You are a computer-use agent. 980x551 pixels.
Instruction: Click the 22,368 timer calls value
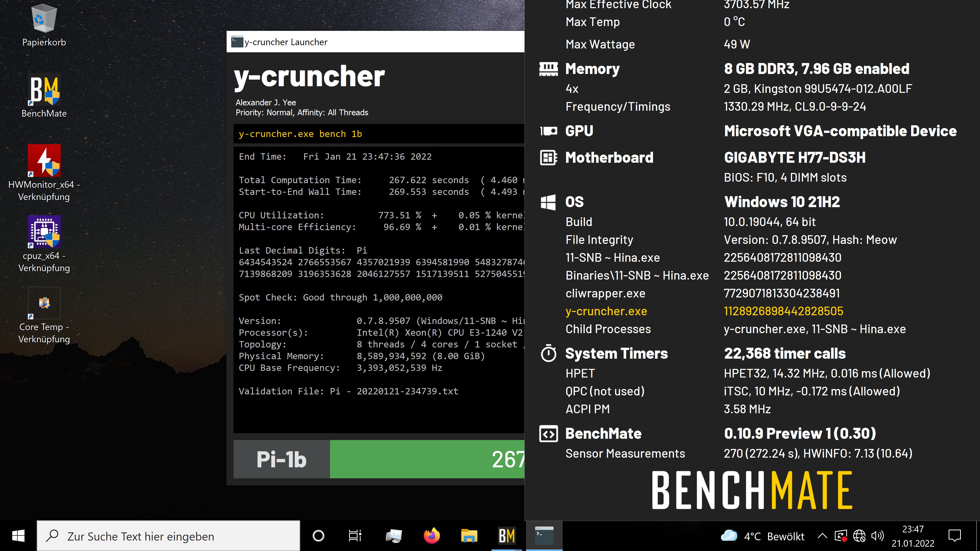pos(785,353)
